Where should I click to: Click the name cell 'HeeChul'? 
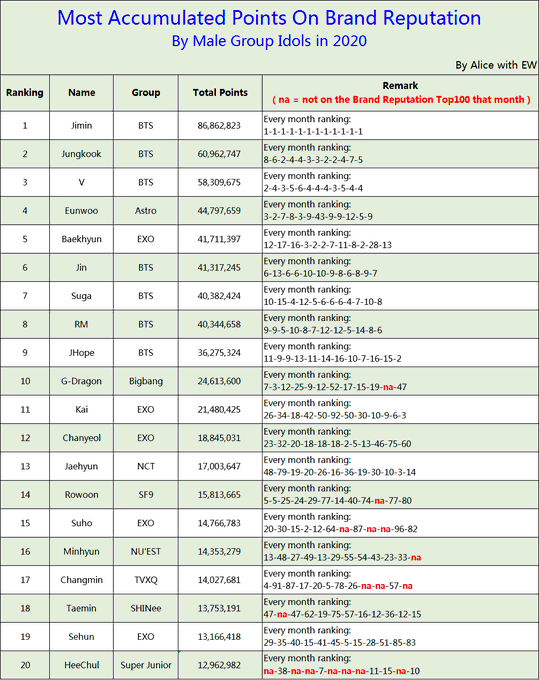pos(82,665)
